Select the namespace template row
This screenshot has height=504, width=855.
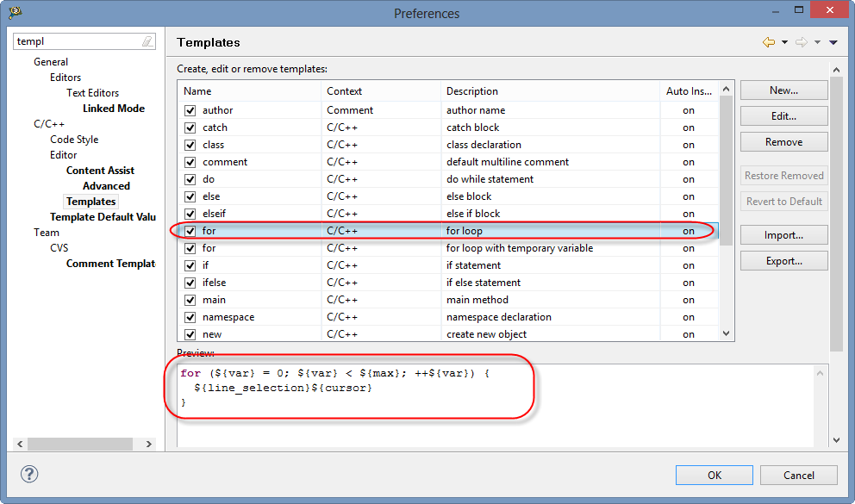(228, 317)
